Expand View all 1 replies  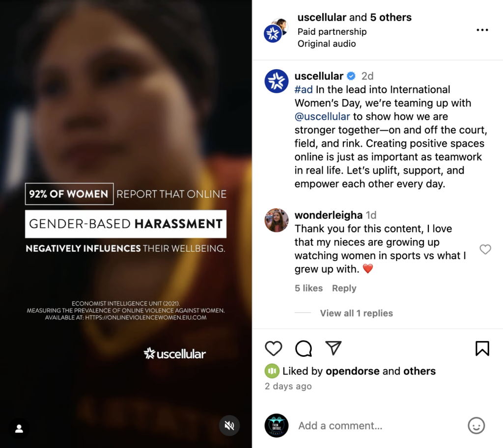356,313
